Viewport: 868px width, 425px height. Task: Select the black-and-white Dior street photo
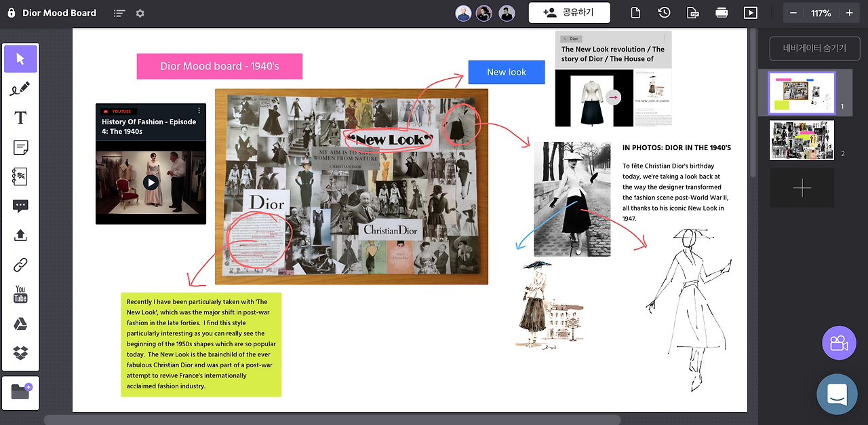pos(572,199)
